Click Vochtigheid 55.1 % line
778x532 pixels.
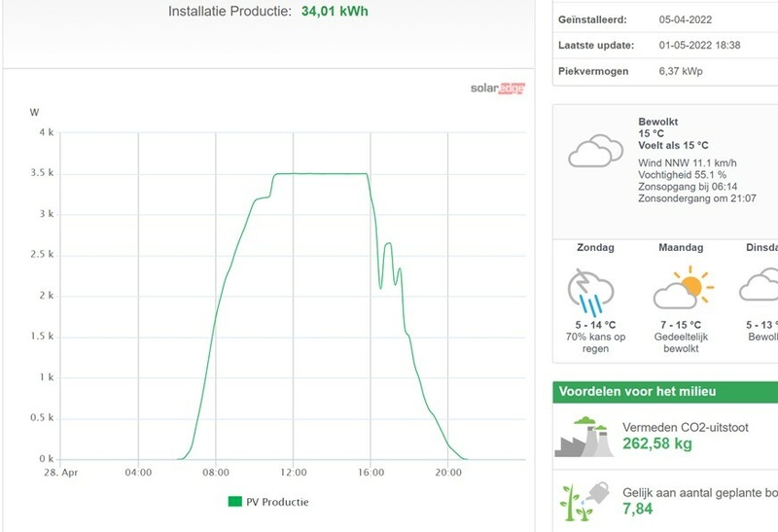[x=683, y=175]
